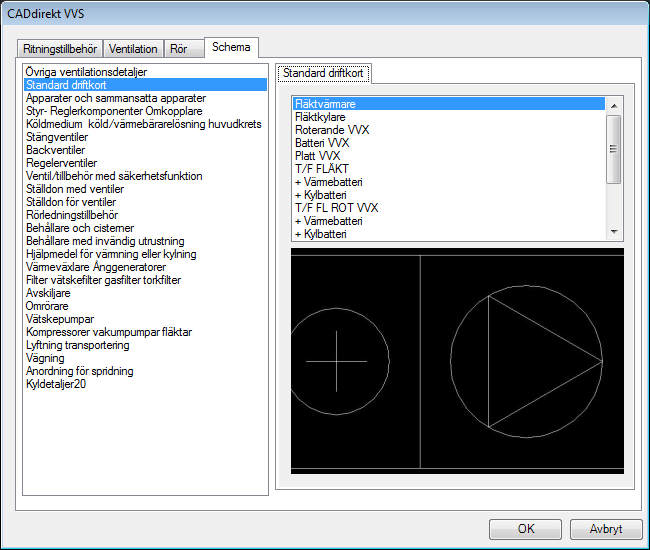Select Standard driftkort in the left category list
This screenshot has width=650, height=550.
(x=145, y=85)
